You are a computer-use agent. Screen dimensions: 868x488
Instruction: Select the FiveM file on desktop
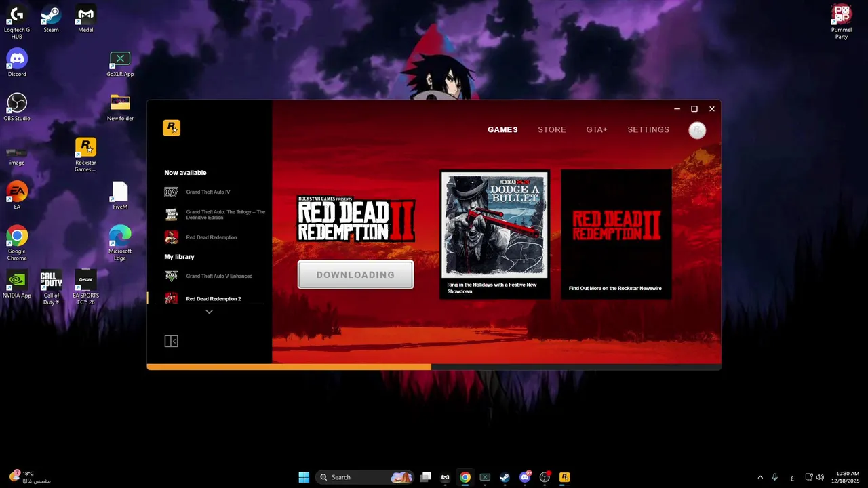(120, 197)
